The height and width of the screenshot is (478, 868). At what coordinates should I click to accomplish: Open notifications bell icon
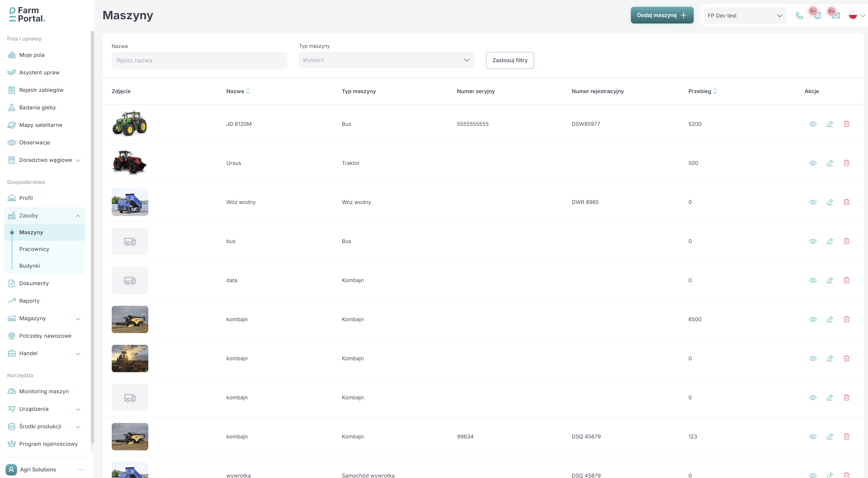click(x=817, y=15)
